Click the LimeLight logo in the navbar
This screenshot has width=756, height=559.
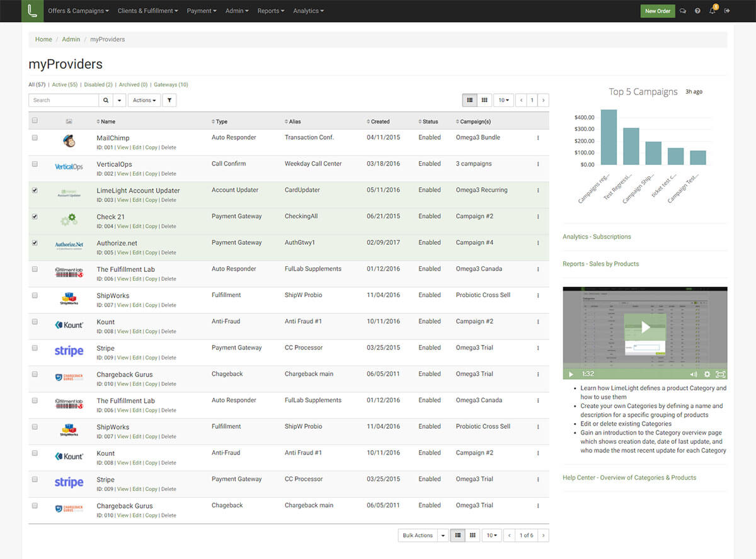32,11
